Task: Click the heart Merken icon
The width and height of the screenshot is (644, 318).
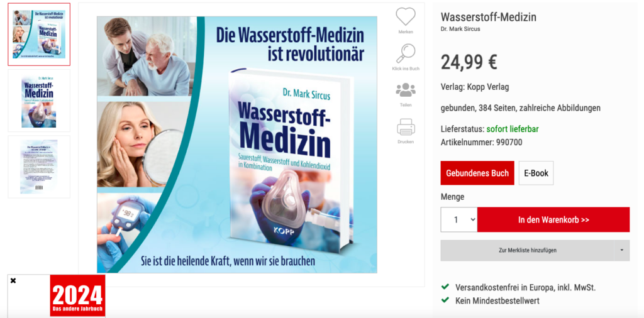Action: (x=406, y=17)
